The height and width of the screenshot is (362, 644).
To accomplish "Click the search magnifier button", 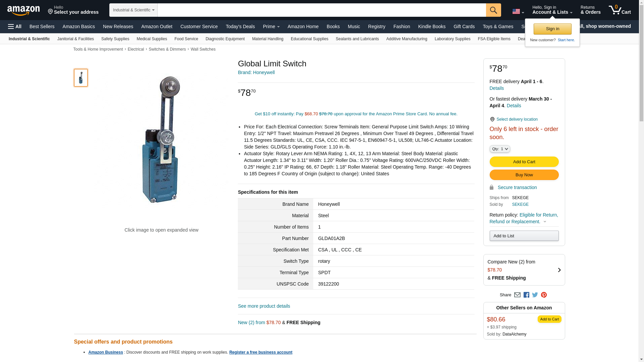I will (x=493, y=10).
